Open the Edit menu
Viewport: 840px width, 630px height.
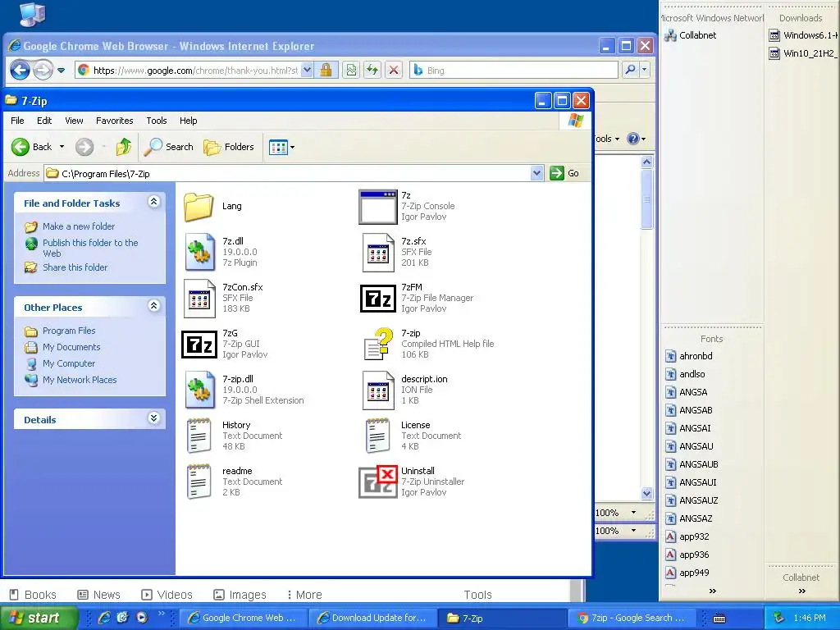[44, 121]
